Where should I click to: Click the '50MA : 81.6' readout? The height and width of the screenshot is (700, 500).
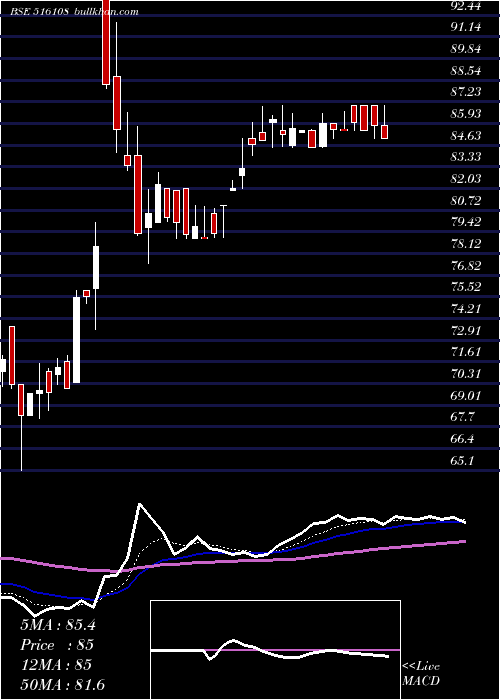(63, 684)
